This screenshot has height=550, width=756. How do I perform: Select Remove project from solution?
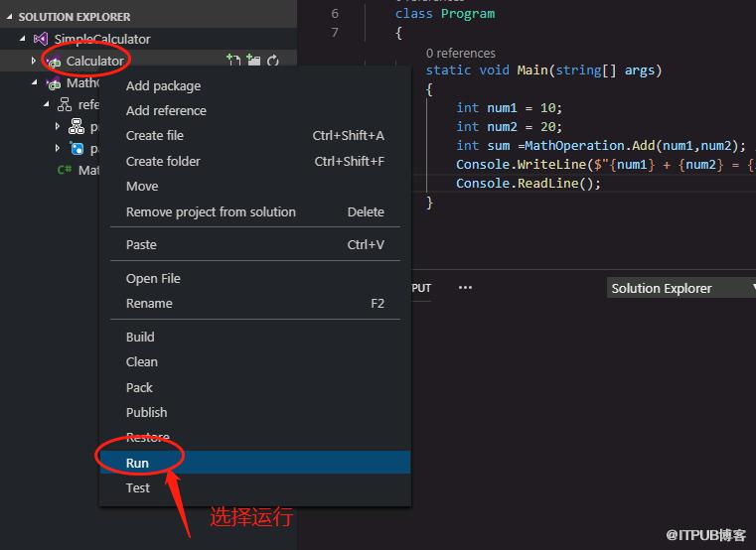pos(255,212)
